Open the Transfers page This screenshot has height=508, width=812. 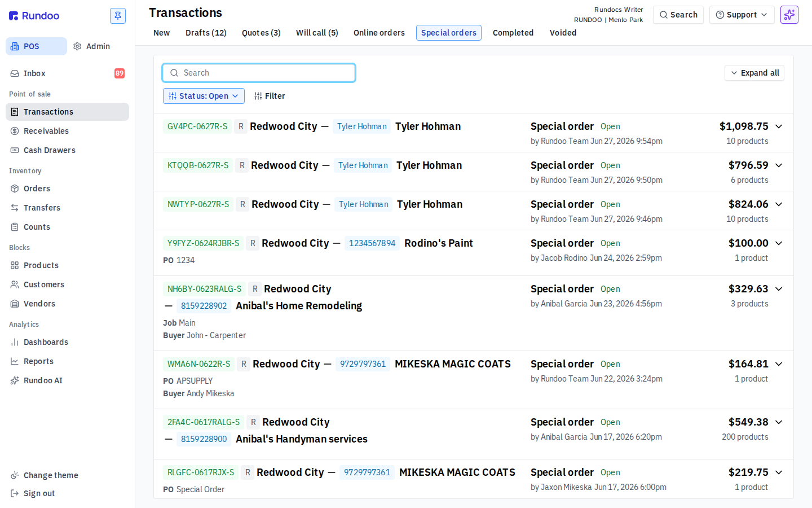pos(67,208)
